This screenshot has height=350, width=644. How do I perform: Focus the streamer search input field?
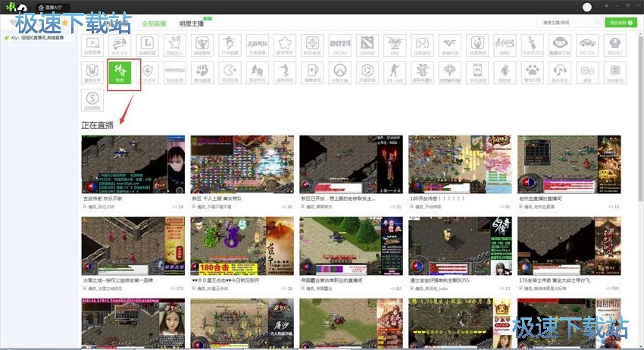click(x=569, y=23)
